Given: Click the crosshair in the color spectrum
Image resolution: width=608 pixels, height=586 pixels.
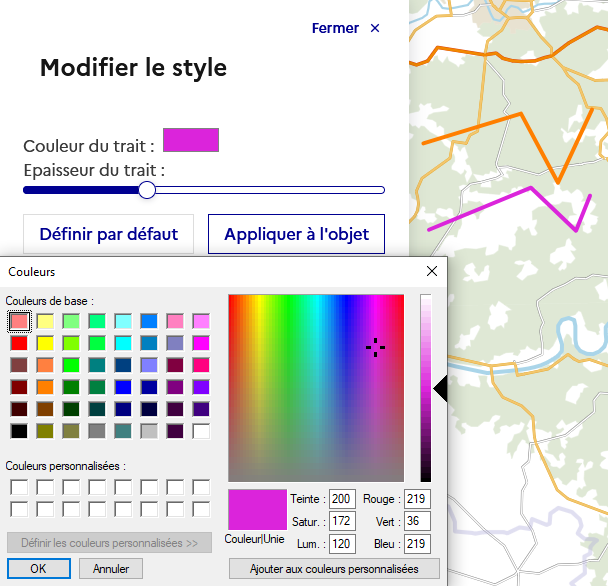Looking at the screenshot, I should 375,347.
